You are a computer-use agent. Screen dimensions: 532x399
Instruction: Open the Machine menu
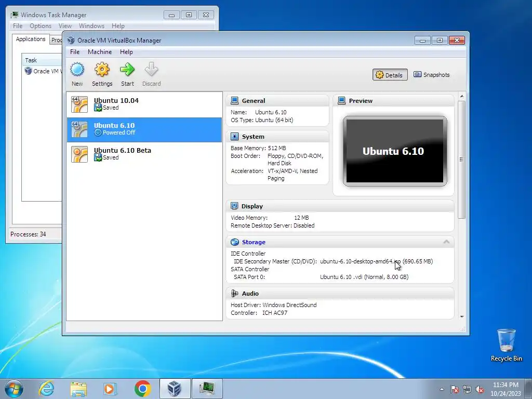click(x=100, y=52)
